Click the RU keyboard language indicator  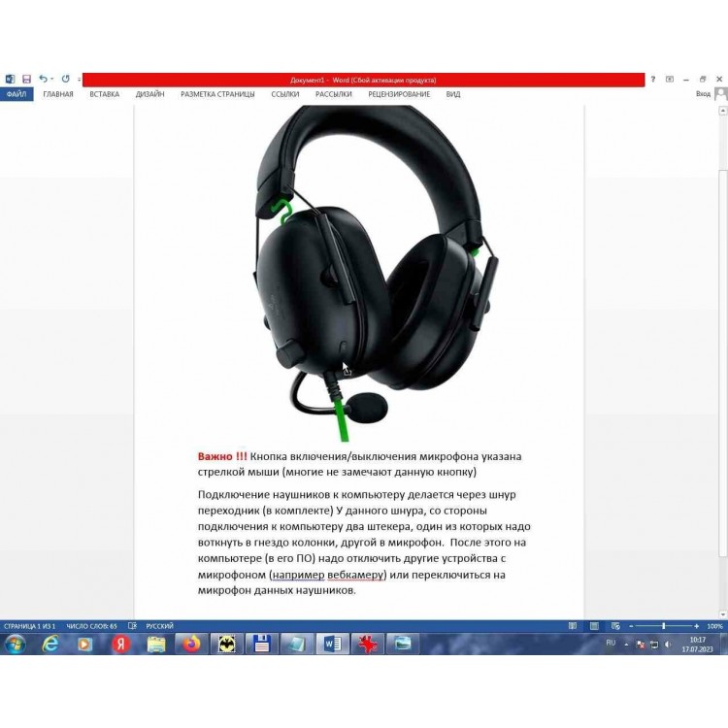(611, 643)
